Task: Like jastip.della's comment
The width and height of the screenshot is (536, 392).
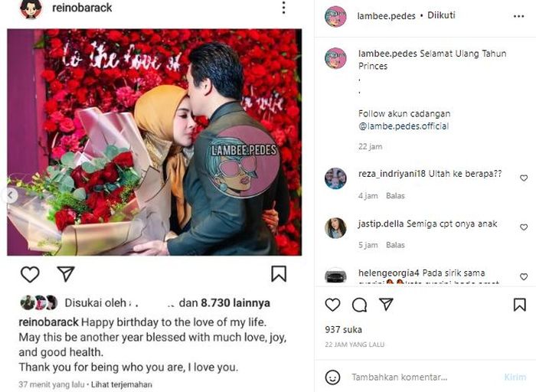Action: coord(524,227)
